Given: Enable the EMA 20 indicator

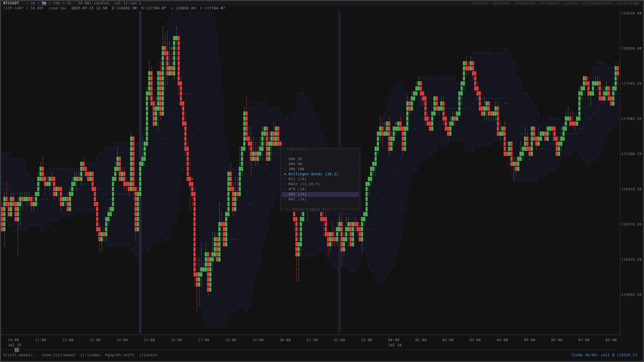Looking at the screenshot, I should pos(295,159).
